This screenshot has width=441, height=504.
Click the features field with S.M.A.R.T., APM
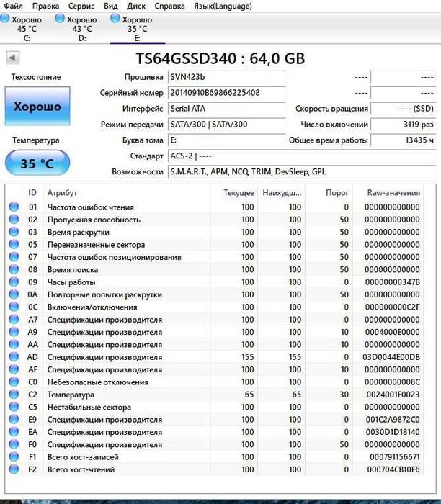(302, 171)
